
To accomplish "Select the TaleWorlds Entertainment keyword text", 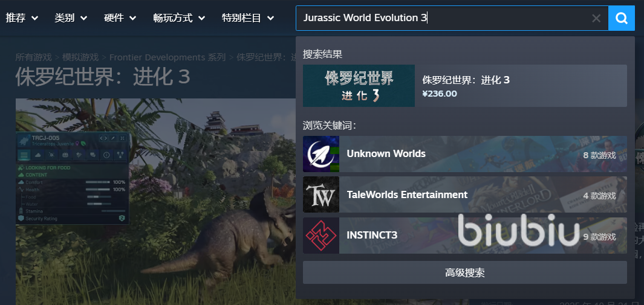I will (407, 194).
